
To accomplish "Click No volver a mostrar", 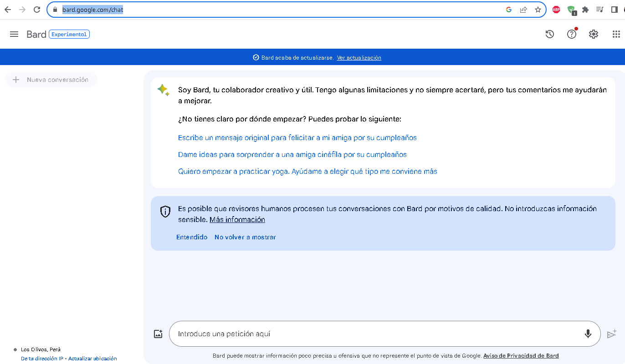I will point(245,237).
